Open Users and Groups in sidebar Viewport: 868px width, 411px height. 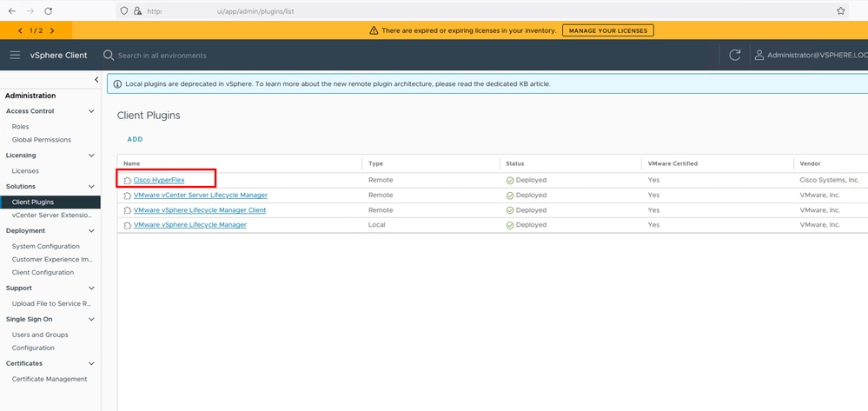40,335
